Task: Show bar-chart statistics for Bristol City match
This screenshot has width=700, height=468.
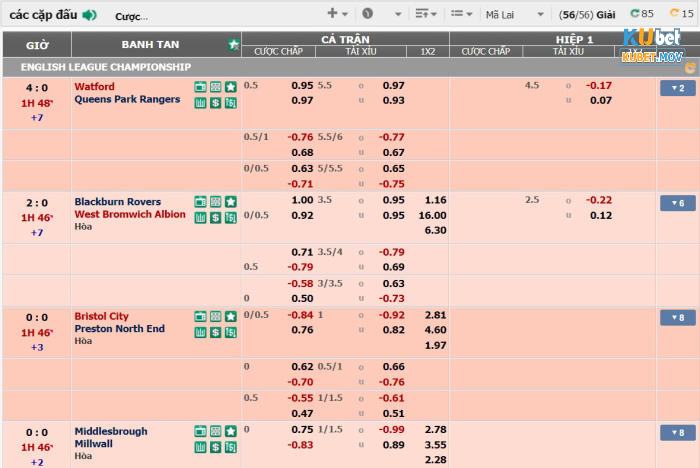Action: pyautogui.click(x=200, y=333)
